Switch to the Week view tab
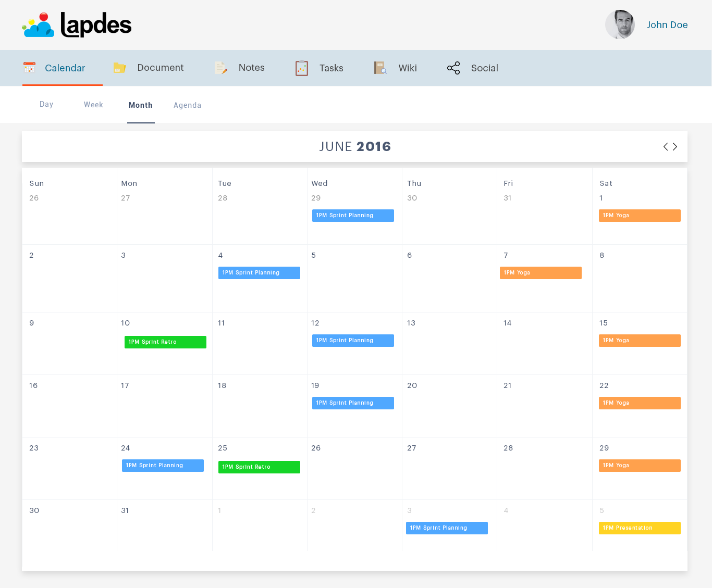Image resolution: width=712 pixels, height=588 pixels. coord(93,104)
